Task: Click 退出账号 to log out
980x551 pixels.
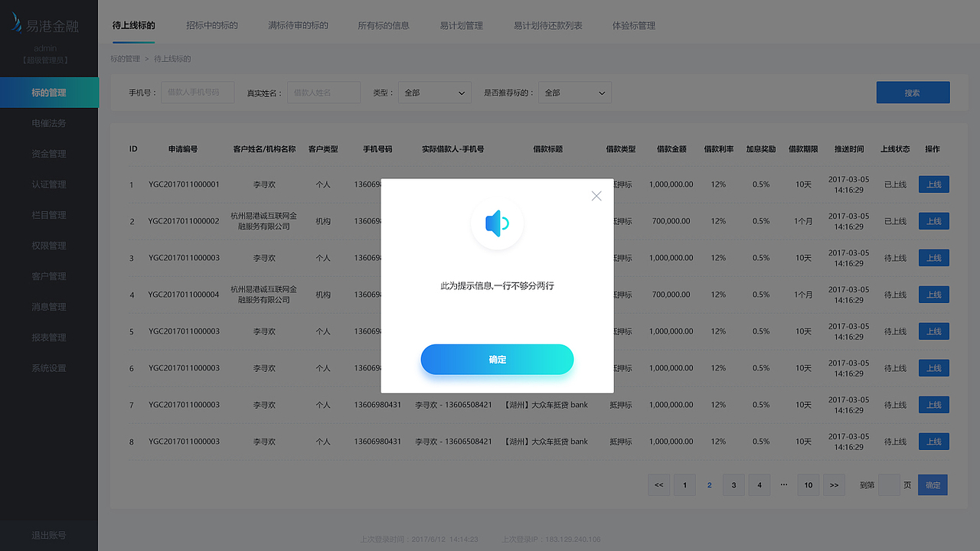Action: 49,535
